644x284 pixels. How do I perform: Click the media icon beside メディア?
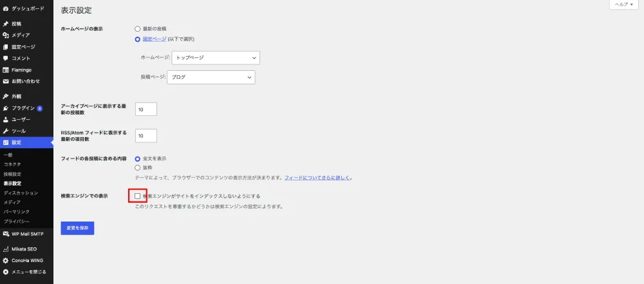coord(6,35)
